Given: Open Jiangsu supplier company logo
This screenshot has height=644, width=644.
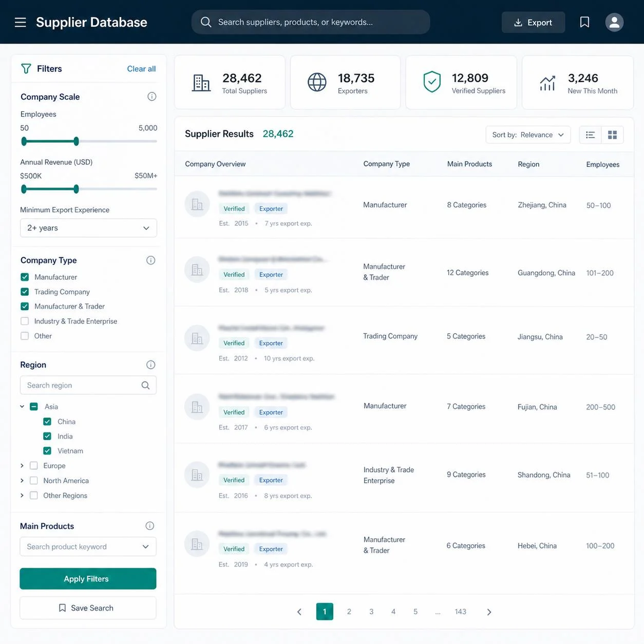Looking at the screenshot, I should coord(197,338).
